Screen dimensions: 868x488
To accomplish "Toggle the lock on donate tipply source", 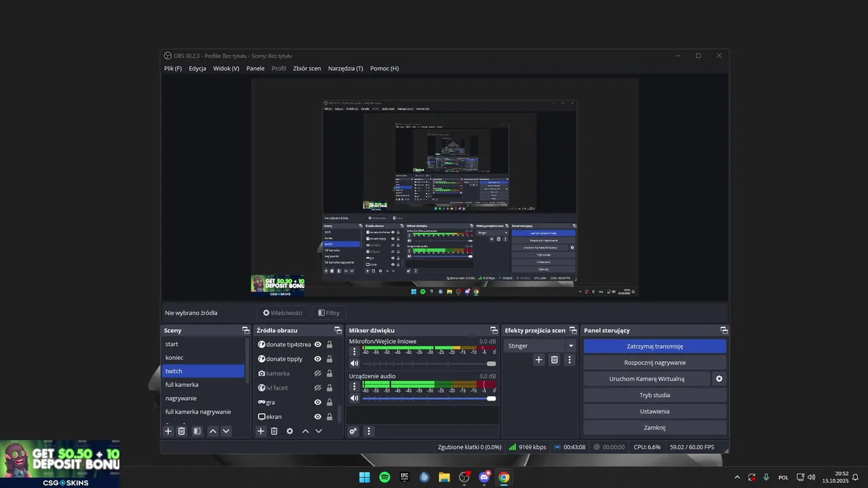I will point(330,359).
